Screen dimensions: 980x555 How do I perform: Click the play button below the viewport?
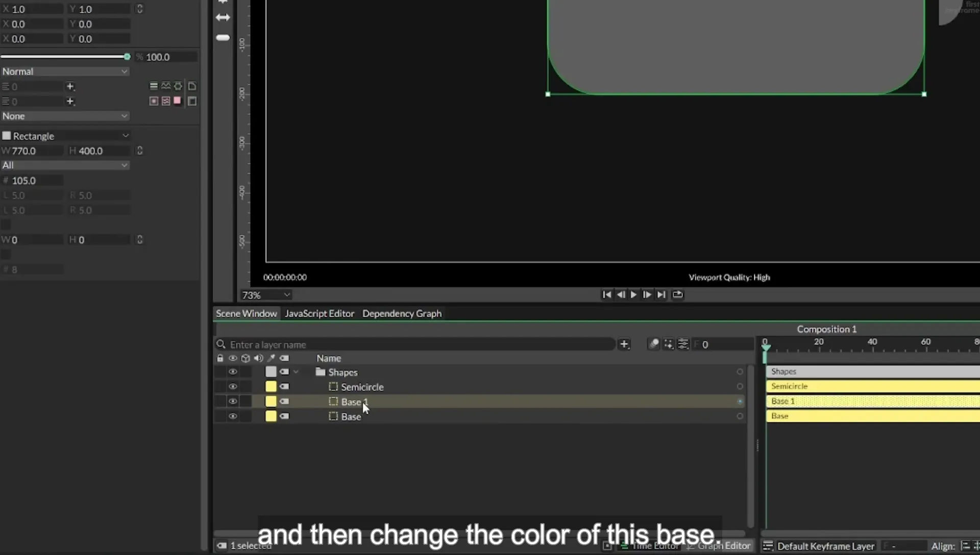coord(633,295)
